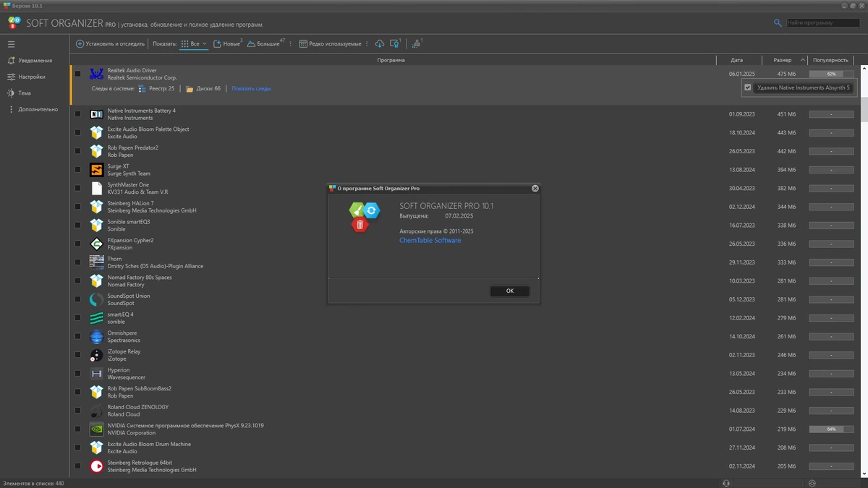Image resolution: width=868 pixels, height=488 pixels.
Task: Tick the Rob Papen Predator2 checkbox
Action: [78, 151]
